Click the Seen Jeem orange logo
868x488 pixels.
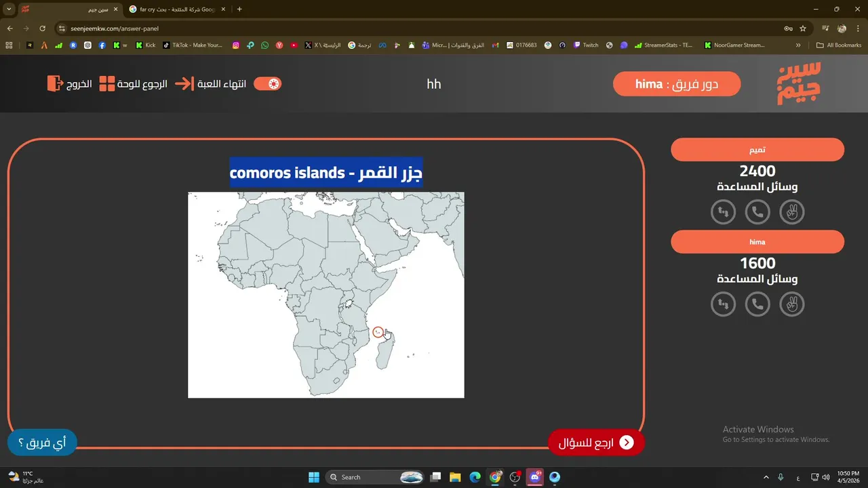pyautogui.click(x=799, y=83)
